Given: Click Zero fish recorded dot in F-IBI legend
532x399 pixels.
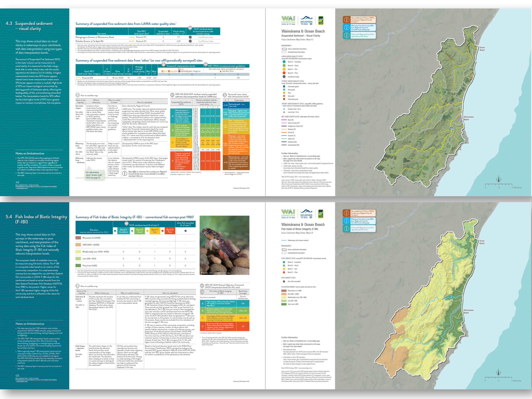Looking at the screenshot, I should (x=284, y=281).
